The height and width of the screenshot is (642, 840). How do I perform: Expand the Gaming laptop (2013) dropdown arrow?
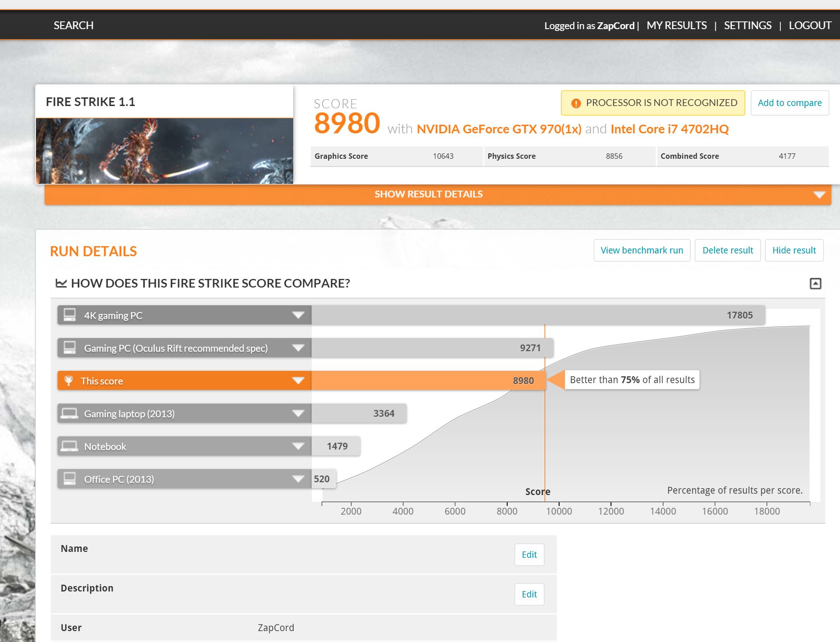298,413
